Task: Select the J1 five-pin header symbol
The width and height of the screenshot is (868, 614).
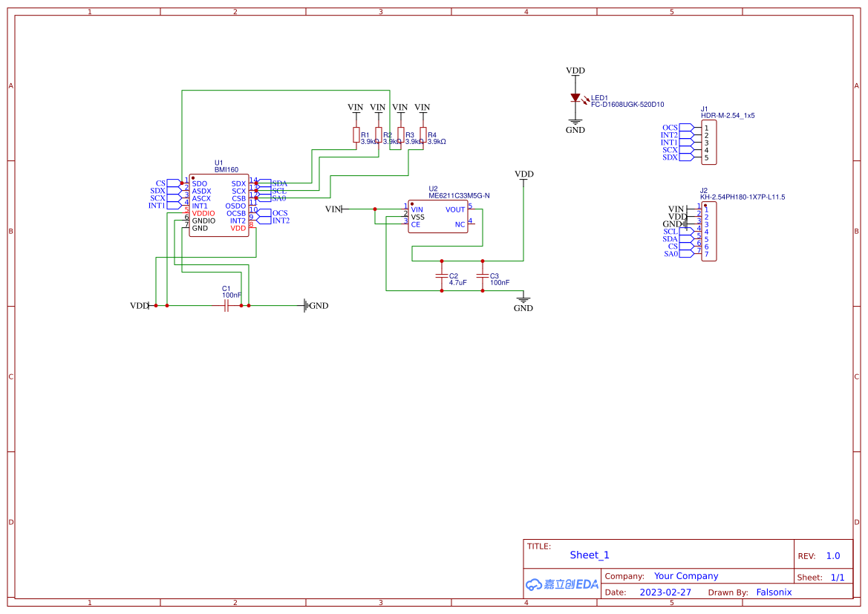Action: click(x=708, y=143)
